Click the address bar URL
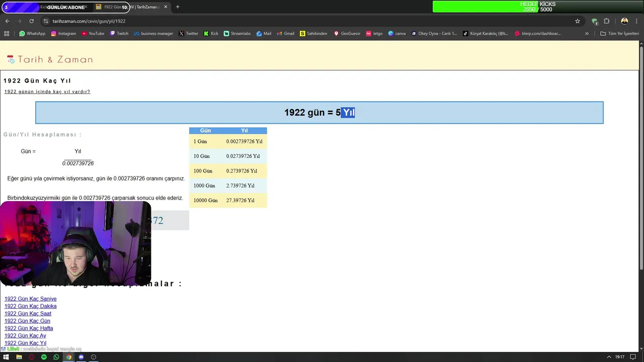Image resolution: width=644 pixels, height=362 pixels. click(x=89, y=21)
